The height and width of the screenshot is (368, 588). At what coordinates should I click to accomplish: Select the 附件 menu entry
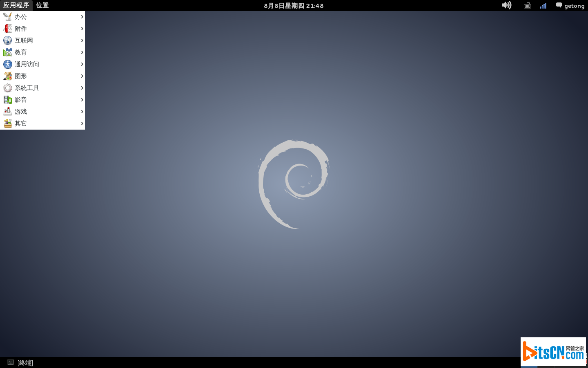(42, 29)
